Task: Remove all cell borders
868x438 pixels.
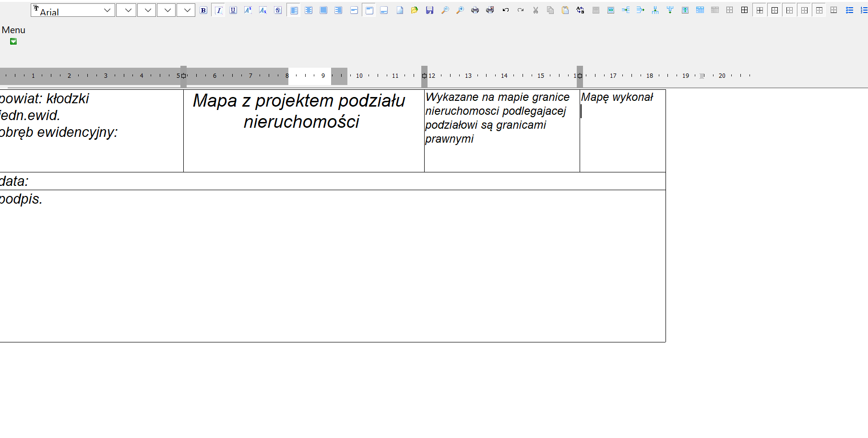Action: (729, 10)
